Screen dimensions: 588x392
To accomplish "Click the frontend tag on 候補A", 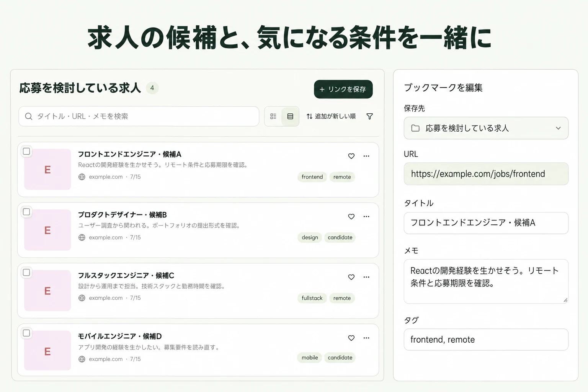I will [312, 177].
